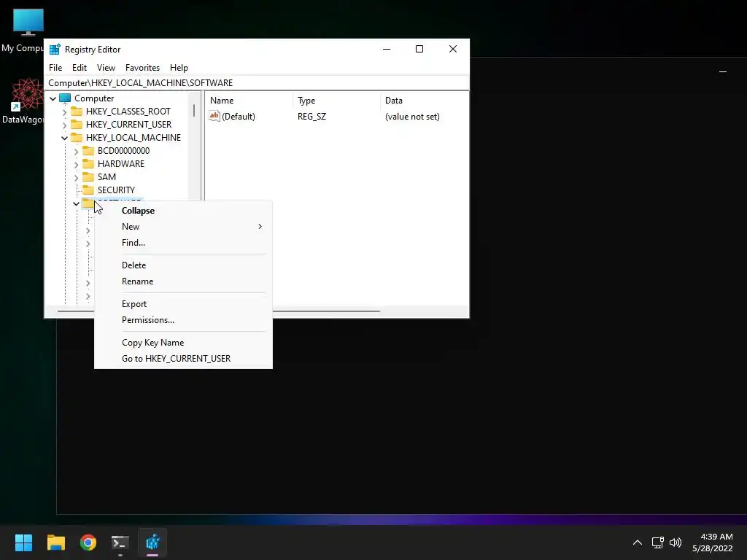Screen dimensions: 747x560
Task: Expand the HKEY_CLASSES_ROOT node
Action: pyautogui.click(x=65, y=112)
